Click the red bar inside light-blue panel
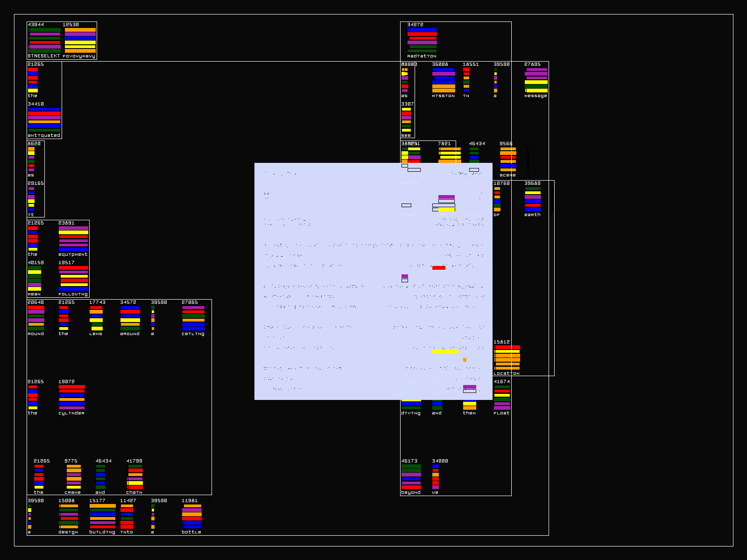This screenshot has height=560, width=747. 439,268
